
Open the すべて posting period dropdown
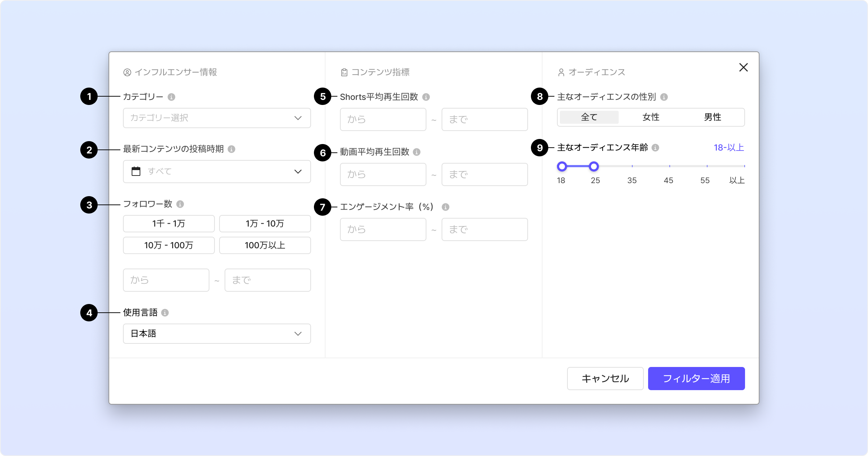[217, 172]
